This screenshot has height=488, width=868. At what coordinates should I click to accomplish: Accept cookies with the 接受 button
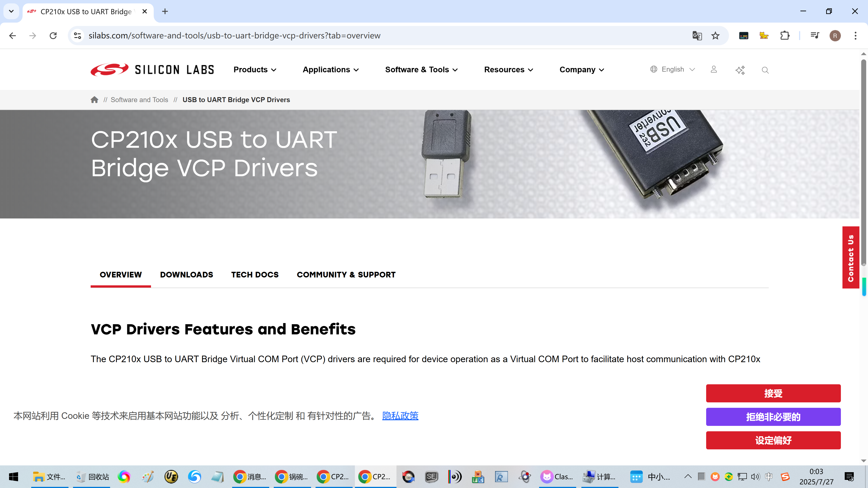(x=773, y=393)
